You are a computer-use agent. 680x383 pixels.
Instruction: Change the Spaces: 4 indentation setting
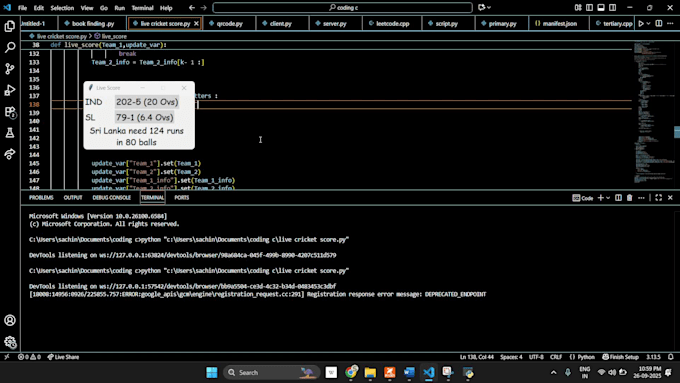coord(511,357)
